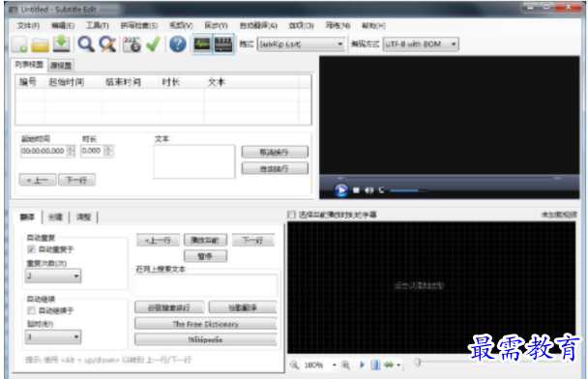Mute video with the speaker icon

(x=369, y=190)
